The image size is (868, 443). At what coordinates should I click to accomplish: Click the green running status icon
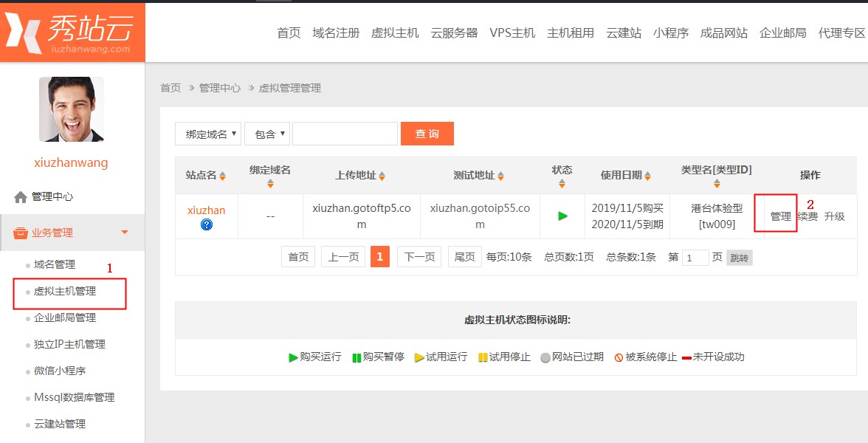click(562, 216)
